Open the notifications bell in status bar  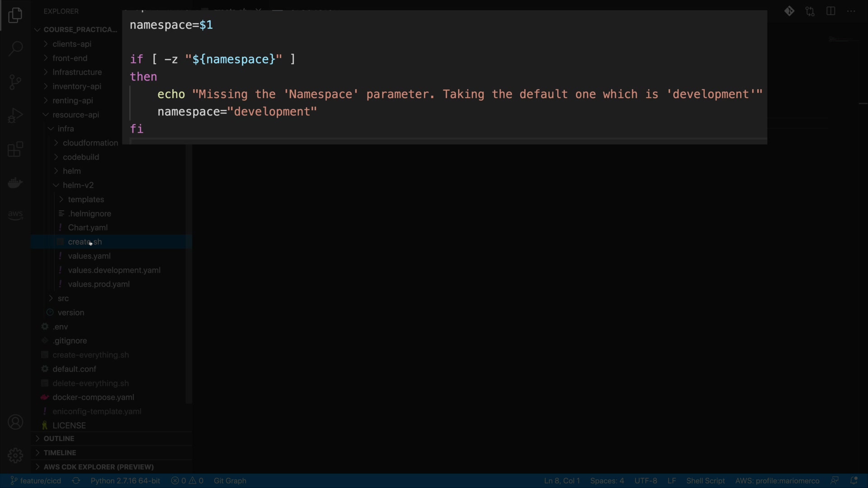point(854,481)
